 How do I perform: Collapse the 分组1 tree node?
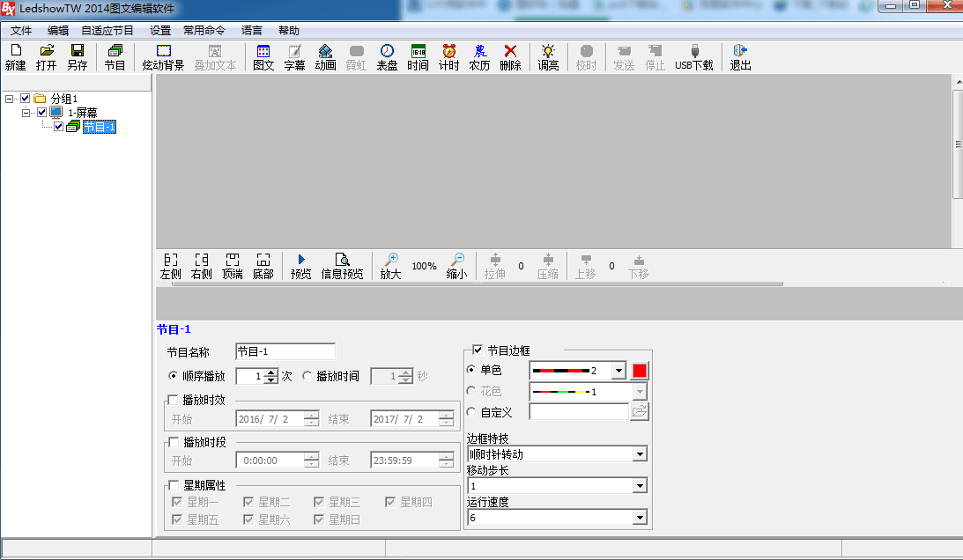[9, 98]
